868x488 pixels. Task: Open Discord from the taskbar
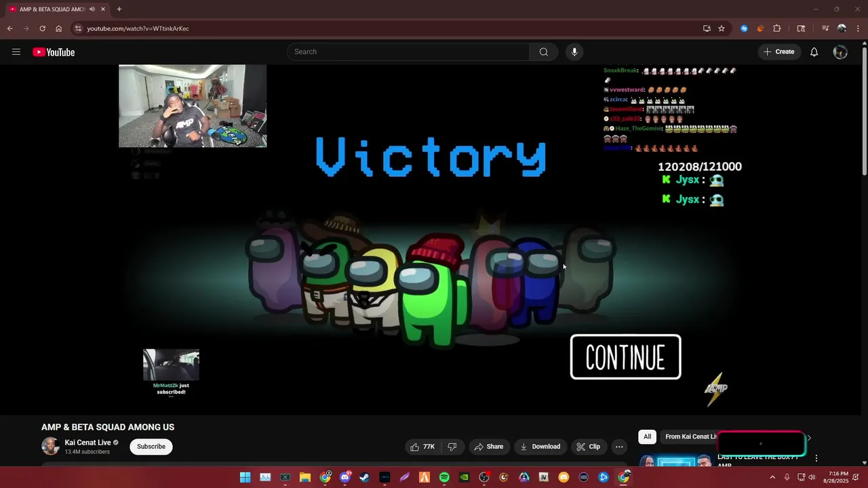(345, 477)
